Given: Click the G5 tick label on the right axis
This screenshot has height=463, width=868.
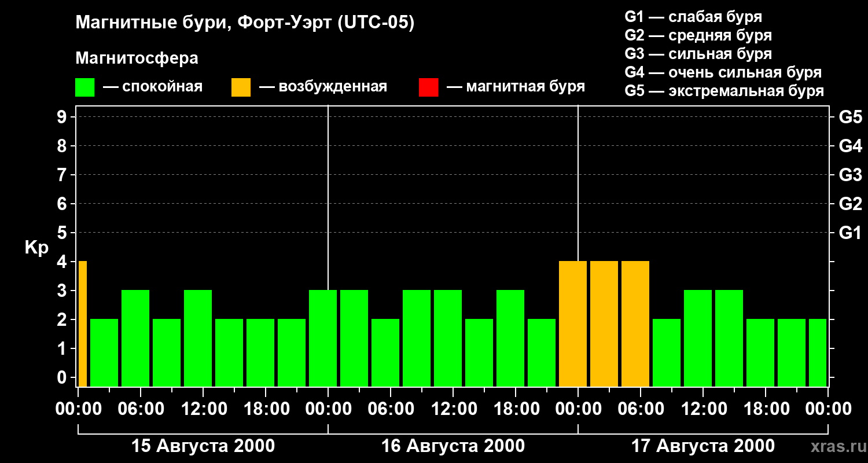Looking at the screenshot, I should pyautogui.click(x=851, y=117).
